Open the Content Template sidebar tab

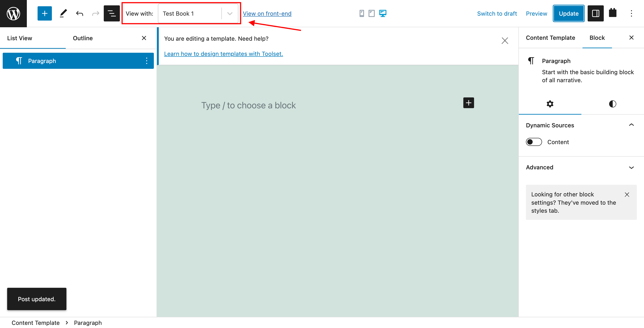(550, 38)
